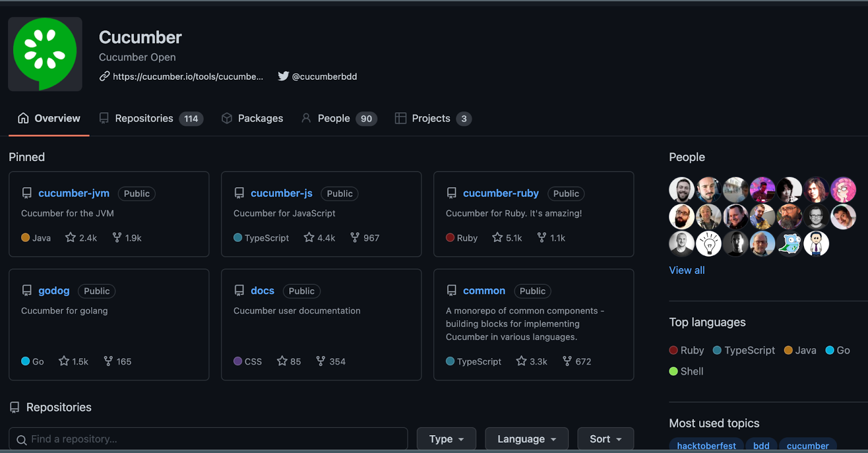Open the blue gopher avatar profile
Screen dimensions: 868x453
click(789, 244)
